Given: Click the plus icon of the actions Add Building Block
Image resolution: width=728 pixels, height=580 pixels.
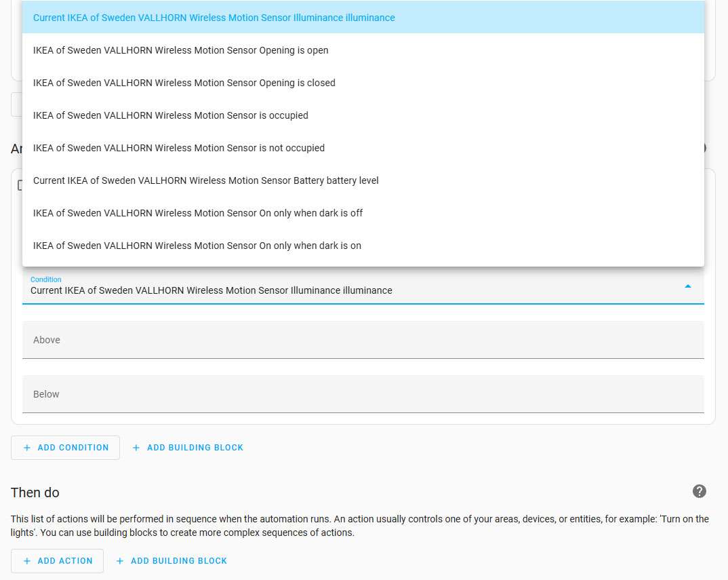Looking at the screenshot, I should click(x=120, y=561).
